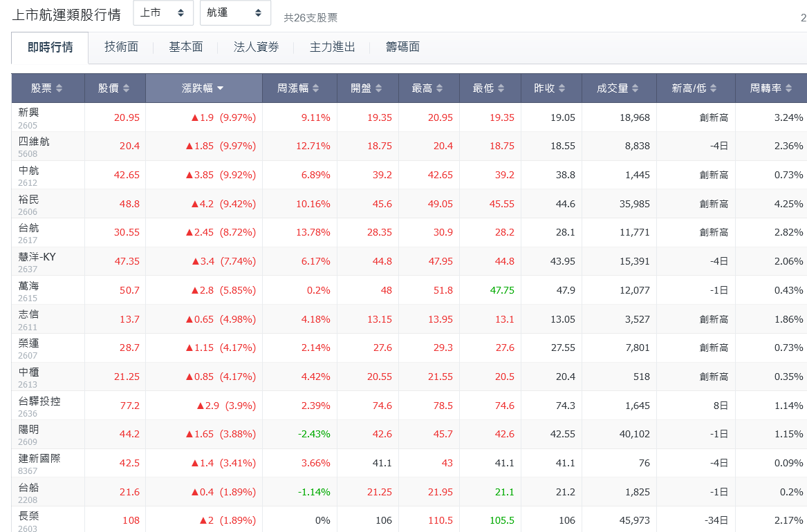Open the 上市 market dropdown
Image resolution: width=807 pixels, height=532 pixels.
[163, 13]
